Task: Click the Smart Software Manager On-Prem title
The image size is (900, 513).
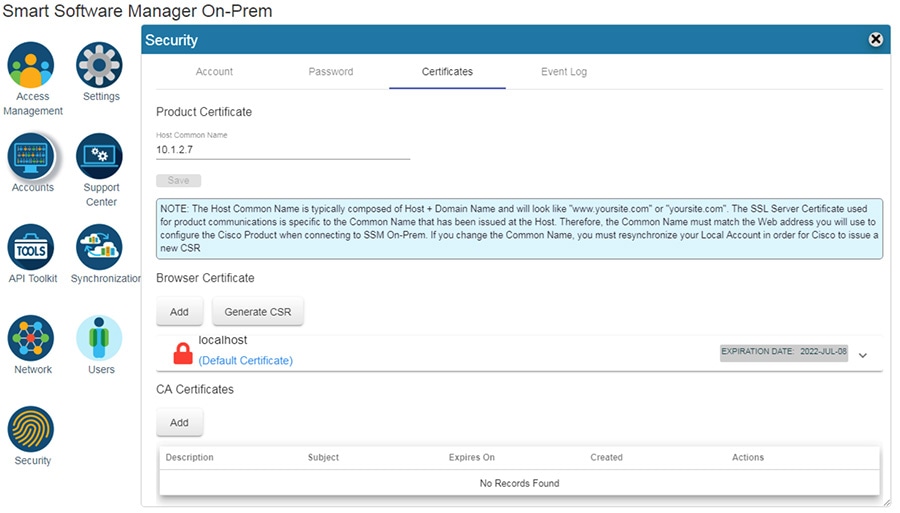Action: (137, 11)
